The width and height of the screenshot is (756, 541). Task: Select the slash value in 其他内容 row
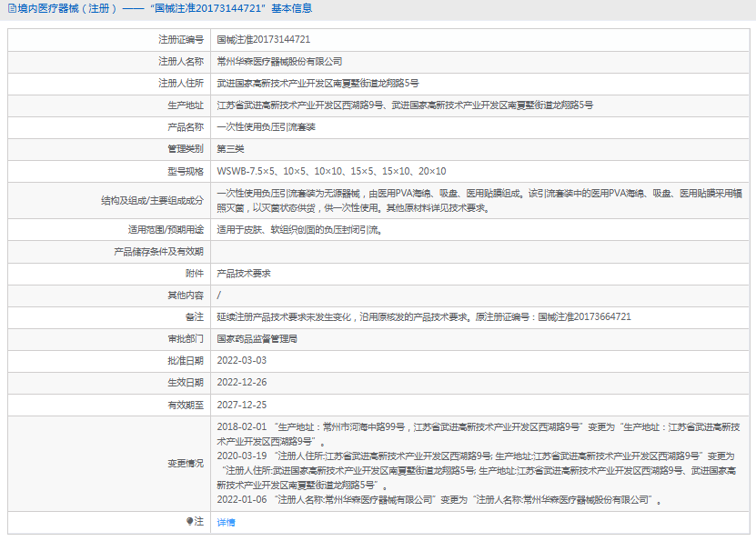[219, 296]
